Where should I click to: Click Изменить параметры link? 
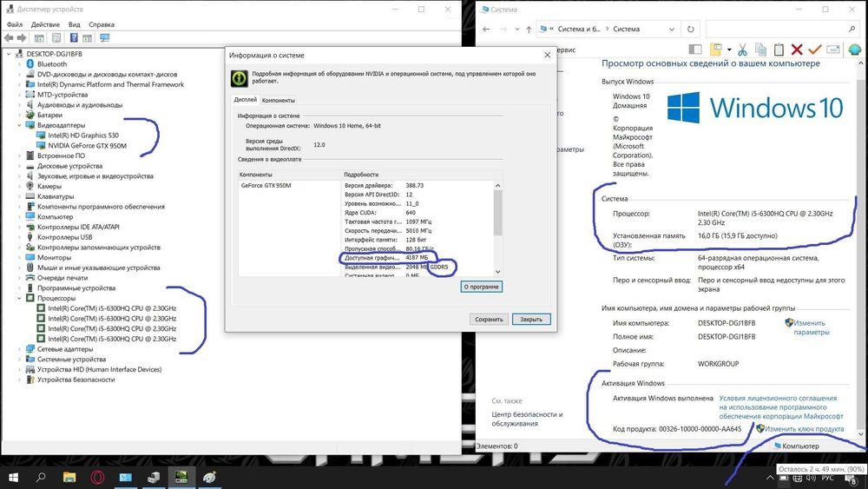point(811,327)
